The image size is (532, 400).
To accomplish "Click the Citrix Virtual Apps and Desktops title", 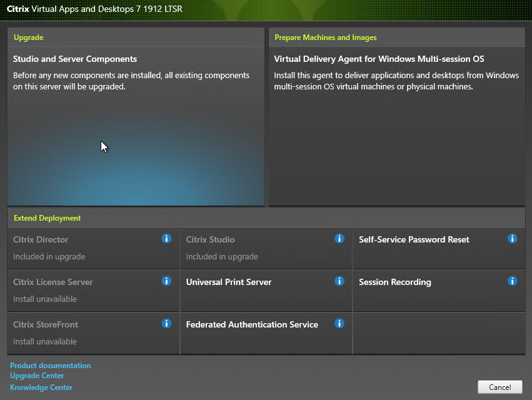I will (x=94, y=9).
